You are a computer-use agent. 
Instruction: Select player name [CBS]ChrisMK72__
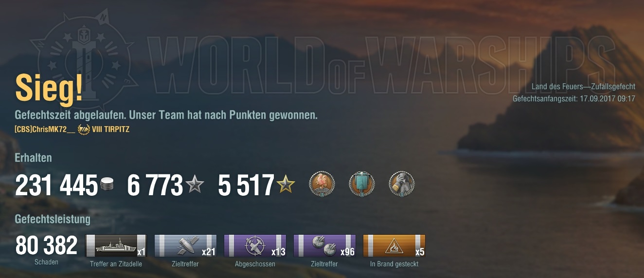click(x=45, y=130)
